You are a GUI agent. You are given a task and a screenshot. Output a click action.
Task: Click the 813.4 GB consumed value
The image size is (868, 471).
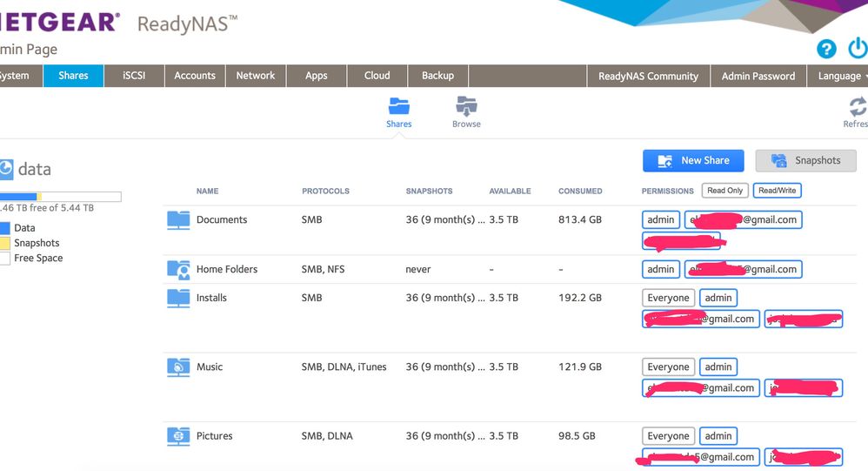point(579,220)
